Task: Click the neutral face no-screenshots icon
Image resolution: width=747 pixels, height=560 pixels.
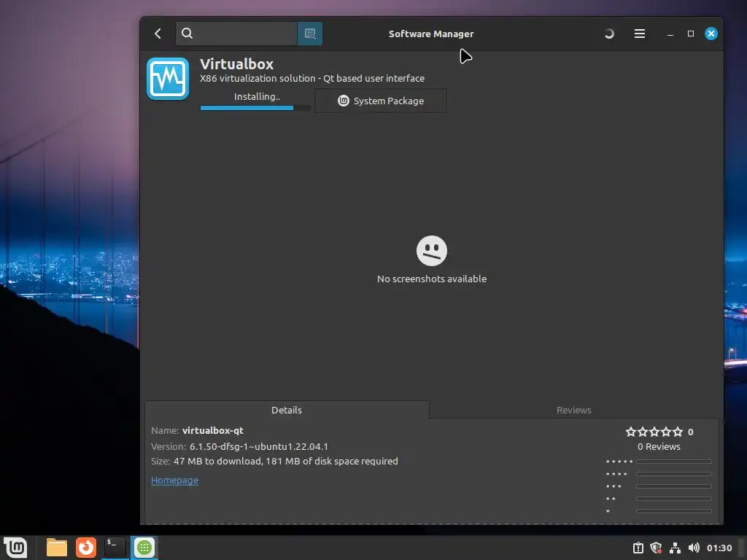Action: pos(432,251)
